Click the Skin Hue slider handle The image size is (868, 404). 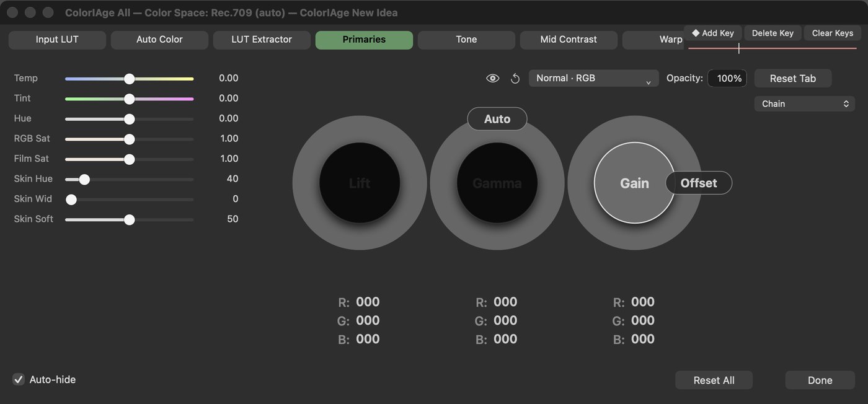84,179
